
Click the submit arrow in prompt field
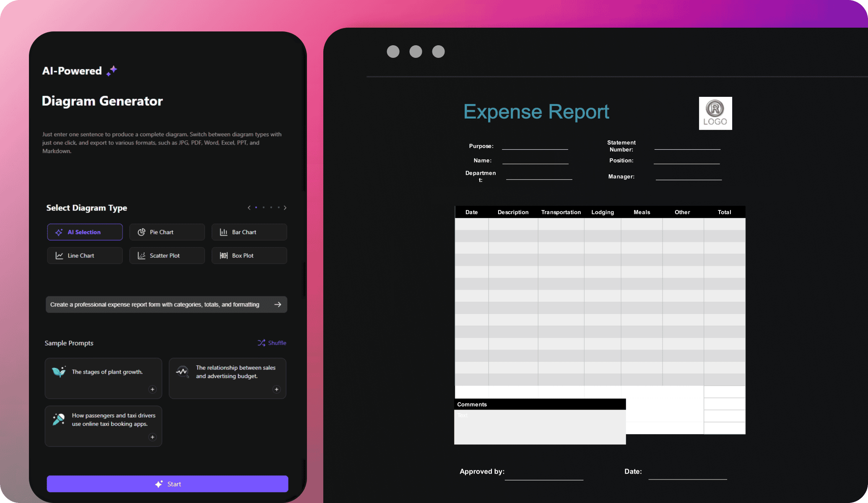(277, 304)
